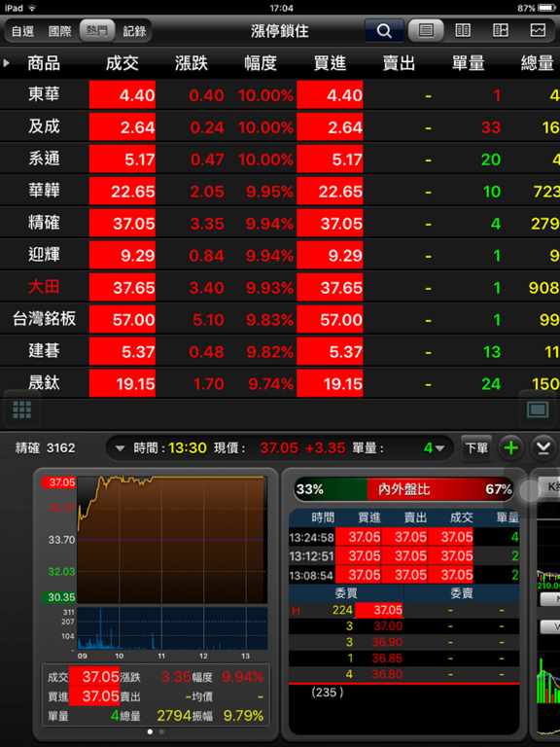The width and height of the screenshot is (560, 747).
Task: Open the dropdown arrow before 時間
Action: point(120,448)
